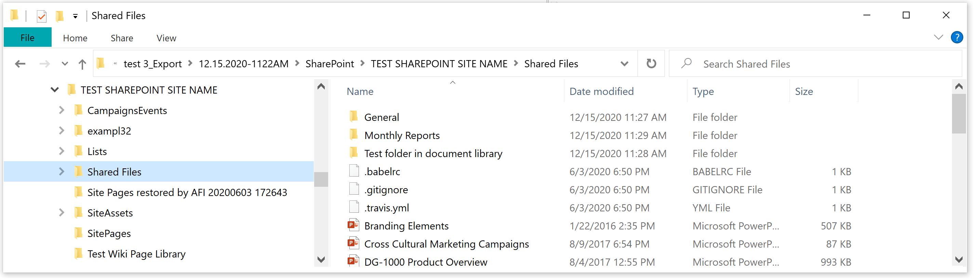Open the quick access toolbar customize dropdown
The height and width of the screenshot is (280, 980).
click(x=75, y=16)
